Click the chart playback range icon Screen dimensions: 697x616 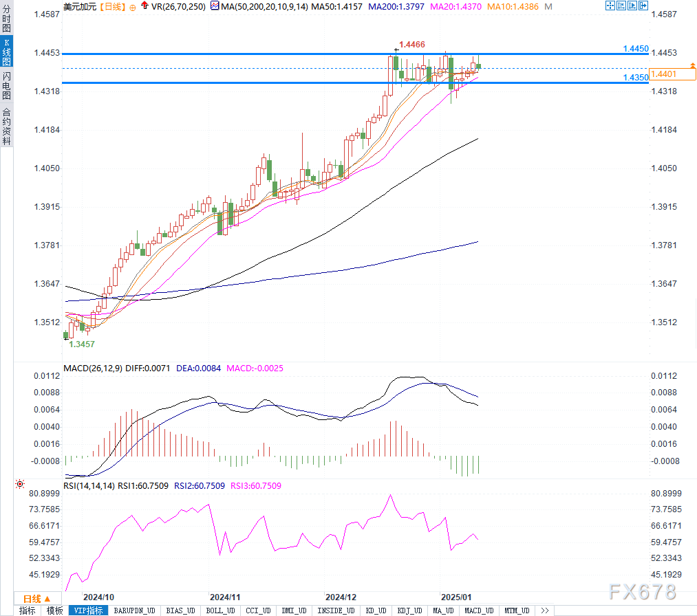pyautogui.click(x=632, y=5)
